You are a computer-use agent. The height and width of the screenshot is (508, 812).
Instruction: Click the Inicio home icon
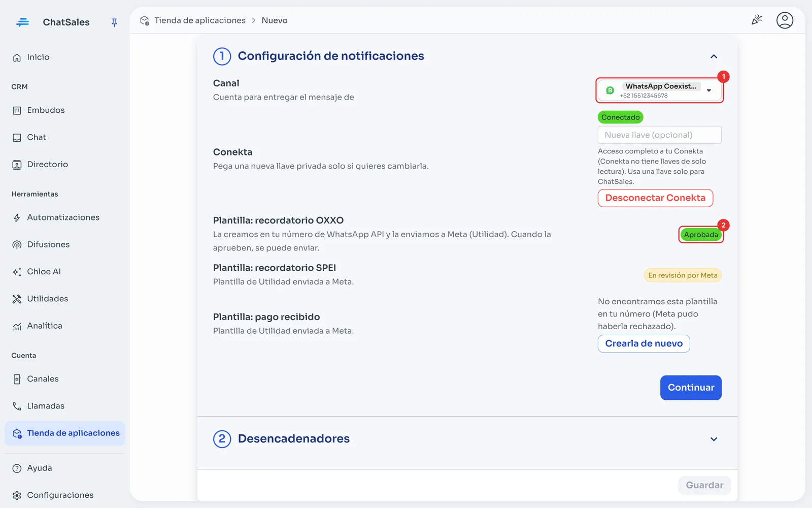(17, 57)
